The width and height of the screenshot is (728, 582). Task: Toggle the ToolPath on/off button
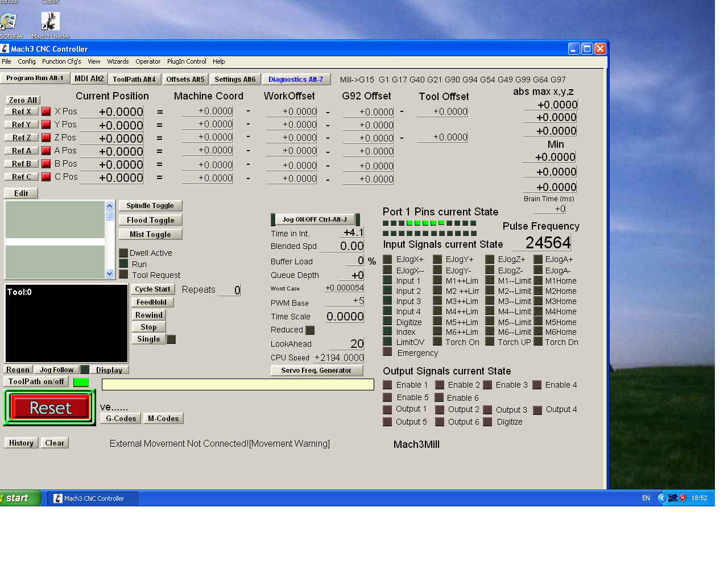[x=36, y=382]
